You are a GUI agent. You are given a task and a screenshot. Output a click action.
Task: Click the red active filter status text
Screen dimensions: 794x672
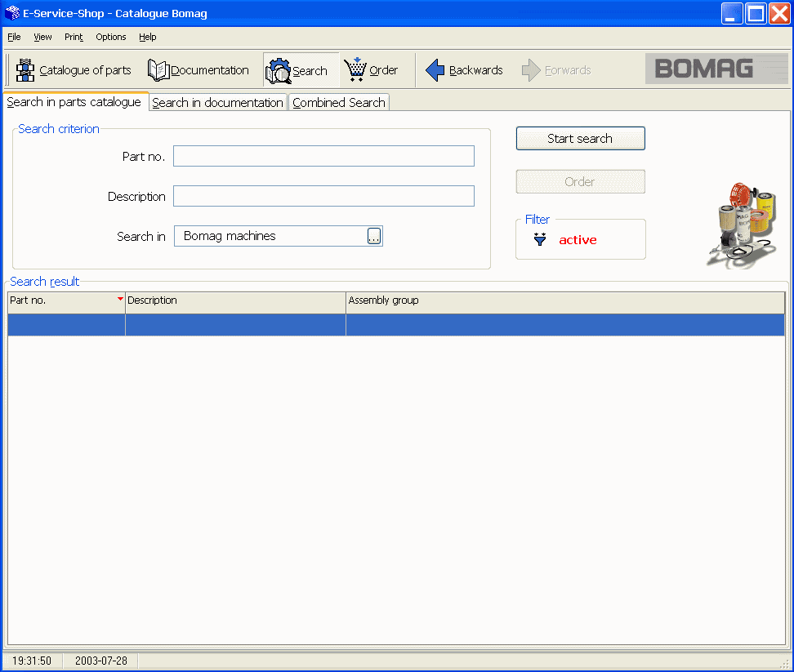pos(578,240)
